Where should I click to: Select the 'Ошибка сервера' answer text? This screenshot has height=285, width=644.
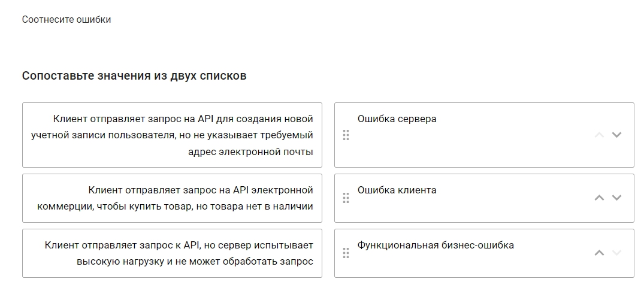pos(397,119)
